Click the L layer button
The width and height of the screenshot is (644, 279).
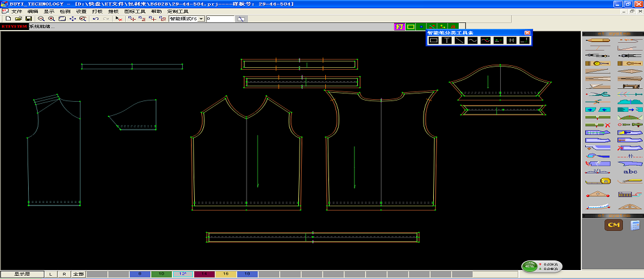pos(50,274)
